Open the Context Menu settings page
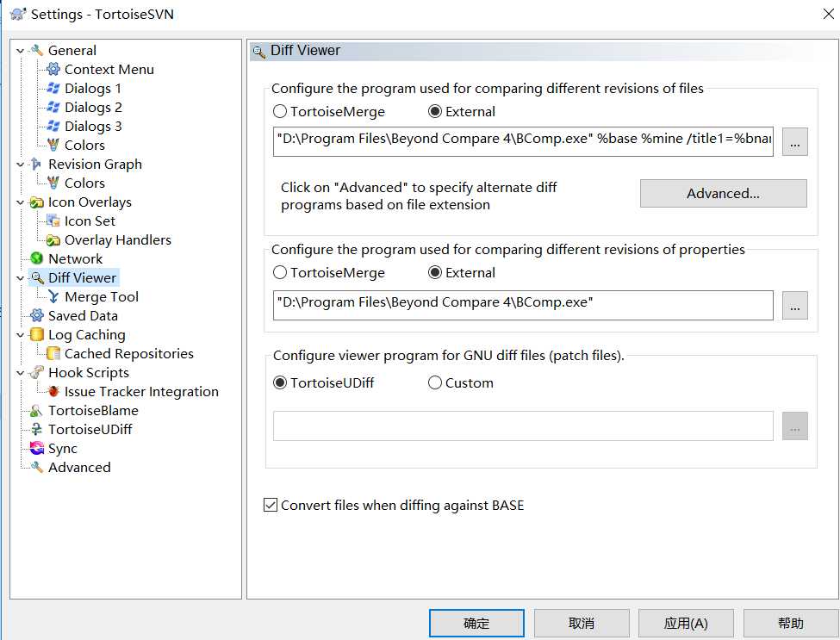Viewport: 840px width, 640px height. pyautogui.click(x=109, y=69)
